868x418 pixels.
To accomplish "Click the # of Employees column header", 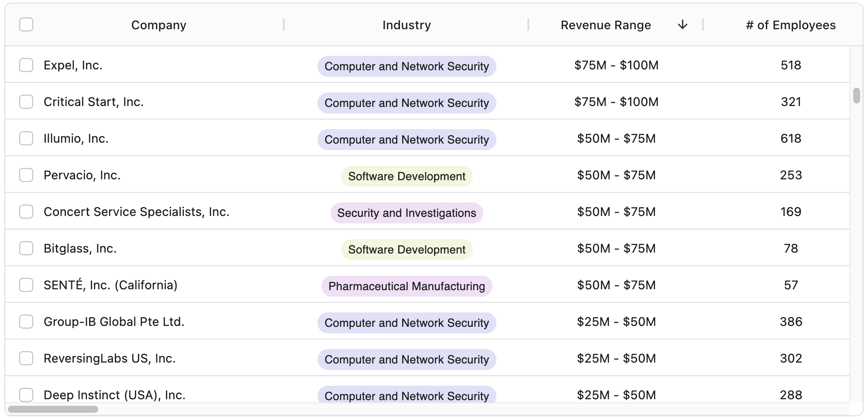I will point(791,25).
